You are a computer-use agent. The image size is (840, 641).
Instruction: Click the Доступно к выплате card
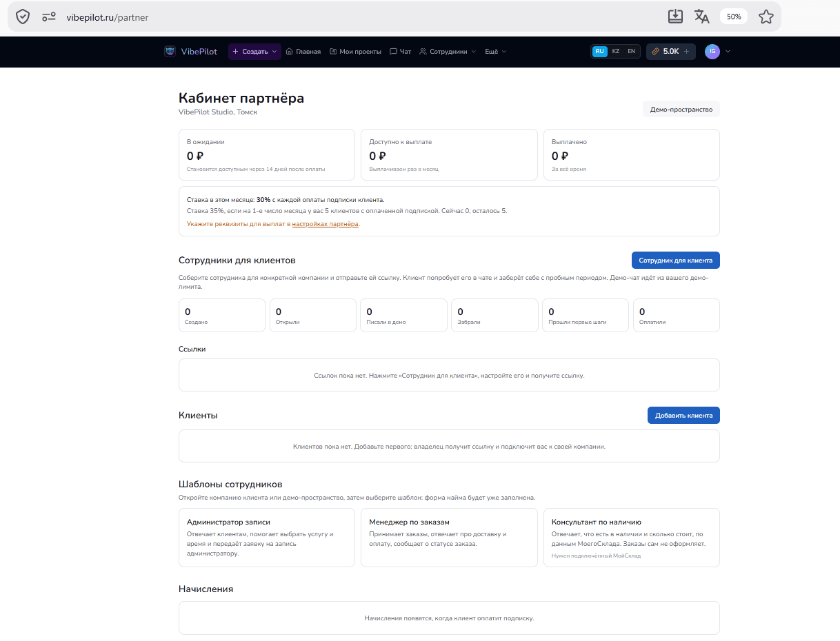(x=449, y=155)
